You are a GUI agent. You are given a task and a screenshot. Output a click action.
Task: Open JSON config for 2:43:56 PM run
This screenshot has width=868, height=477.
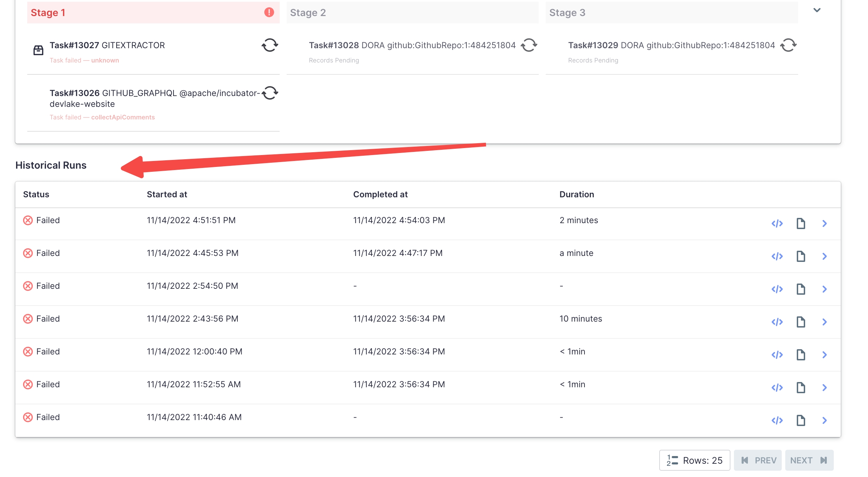(777, 322)
